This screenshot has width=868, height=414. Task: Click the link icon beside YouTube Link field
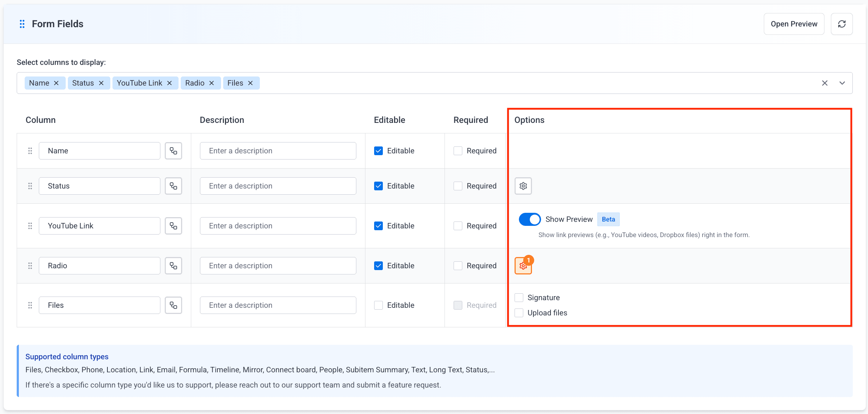(x=173, y=226)
